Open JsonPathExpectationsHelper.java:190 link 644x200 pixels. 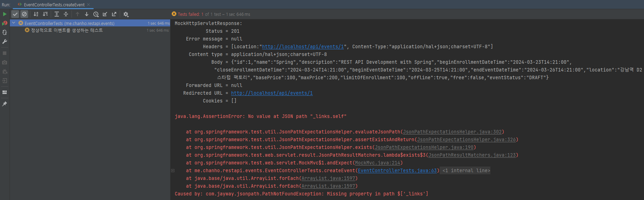(x=424, y=147)
